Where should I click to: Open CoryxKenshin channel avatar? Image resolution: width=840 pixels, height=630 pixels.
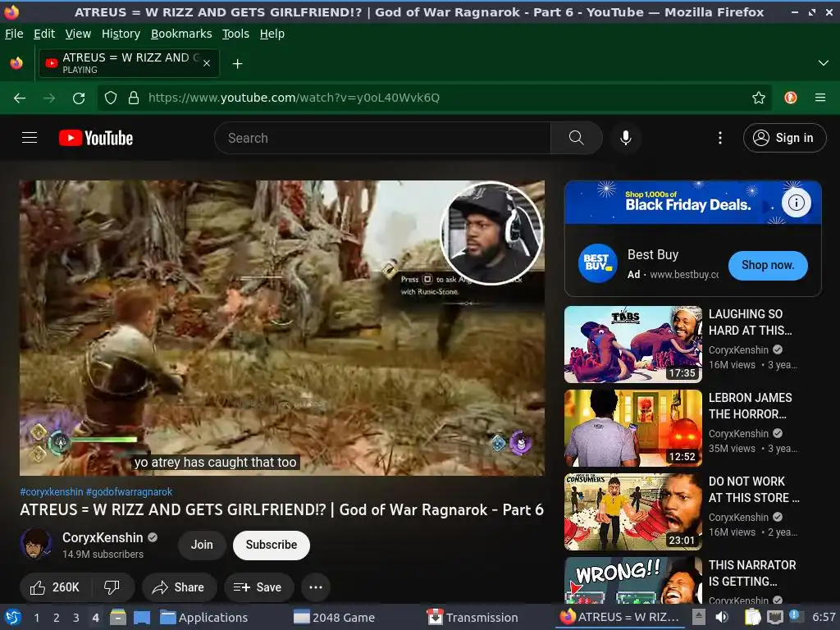tap(36, 544)
